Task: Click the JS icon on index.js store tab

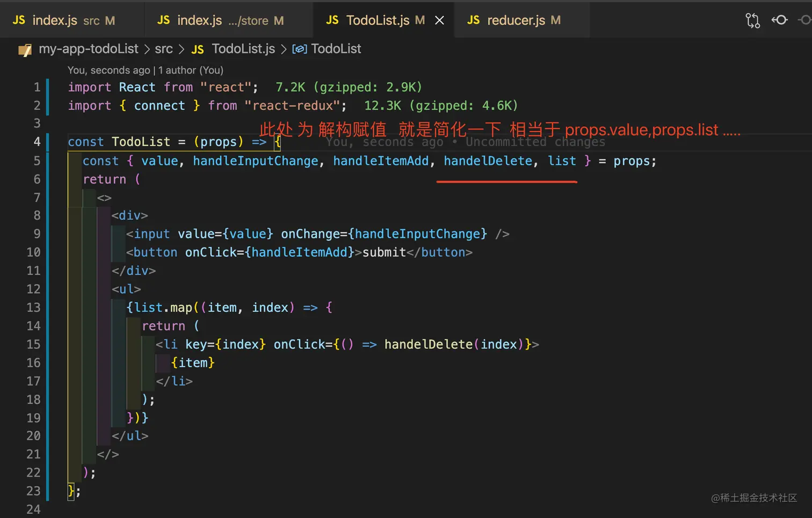Action: pyautogui.click(x=163, y=20)
